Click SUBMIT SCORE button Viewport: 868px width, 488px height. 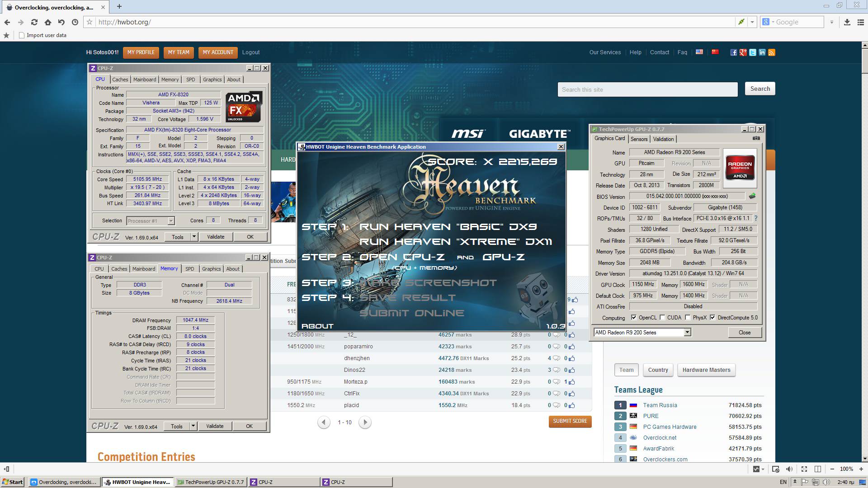point(570,421)
